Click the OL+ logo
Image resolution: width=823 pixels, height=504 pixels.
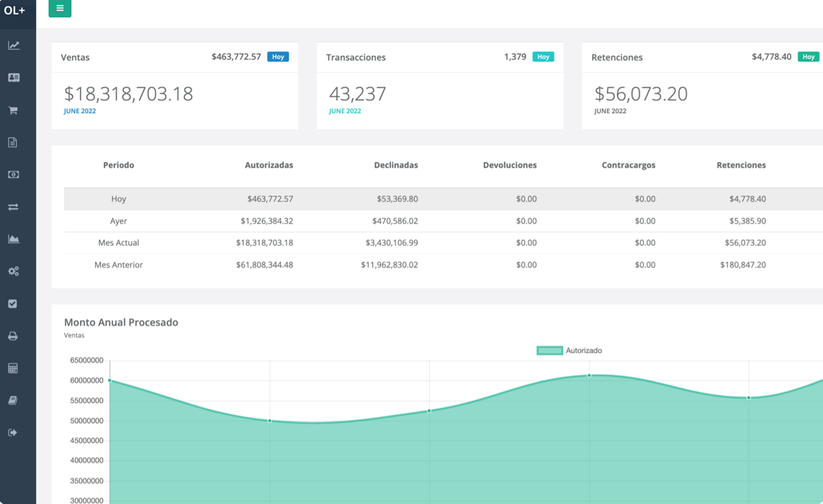tap(14, 10)
